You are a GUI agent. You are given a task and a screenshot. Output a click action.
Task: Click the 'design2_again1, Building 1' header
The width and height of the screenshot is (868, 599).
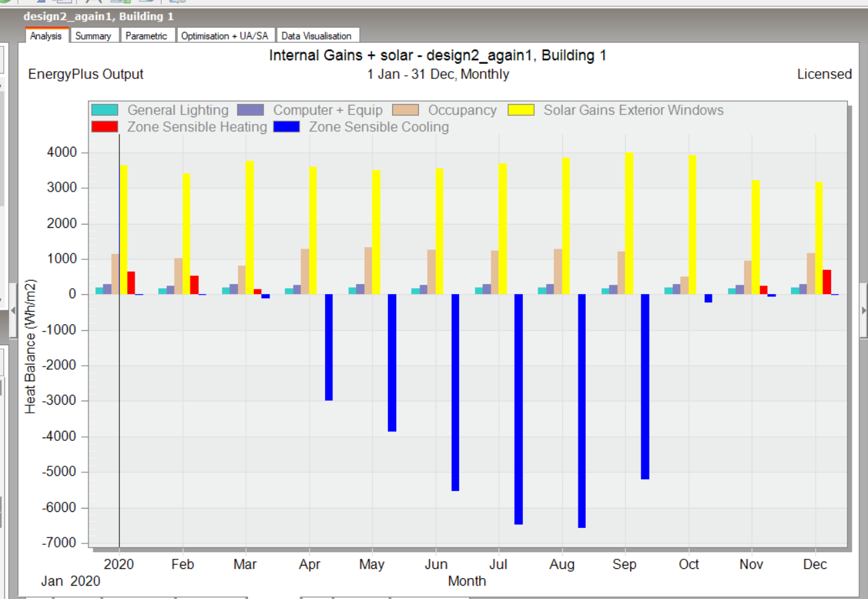(98, 16)
